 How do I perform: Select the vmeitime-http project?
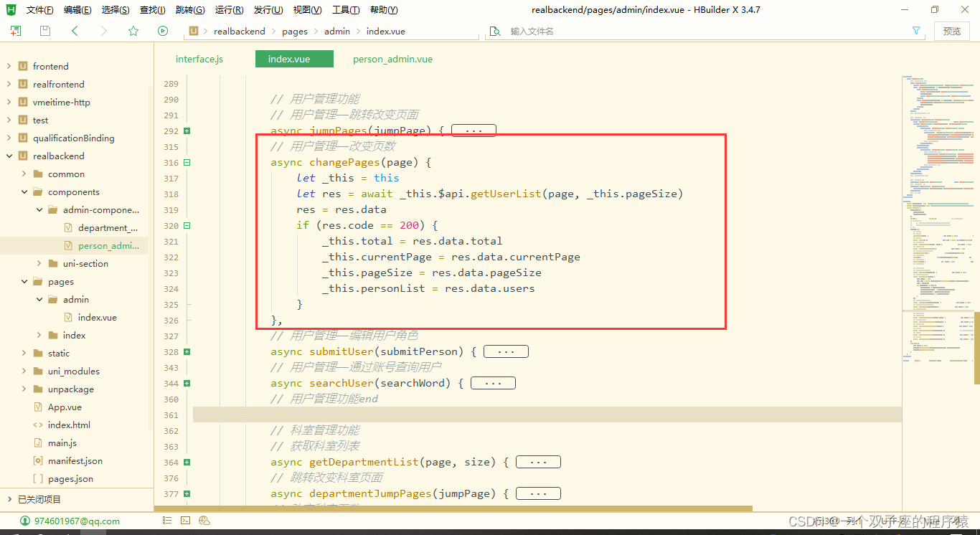click(62, 102)
